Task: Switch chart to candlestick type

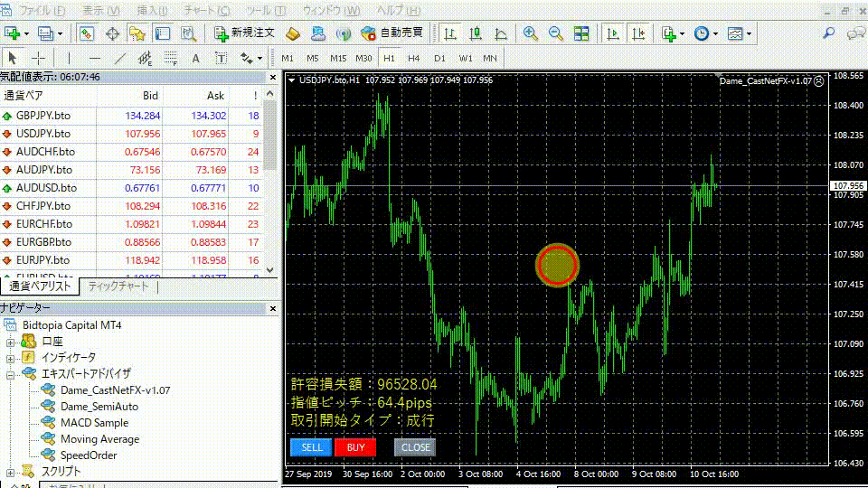Action: click(x=476, y=33)
